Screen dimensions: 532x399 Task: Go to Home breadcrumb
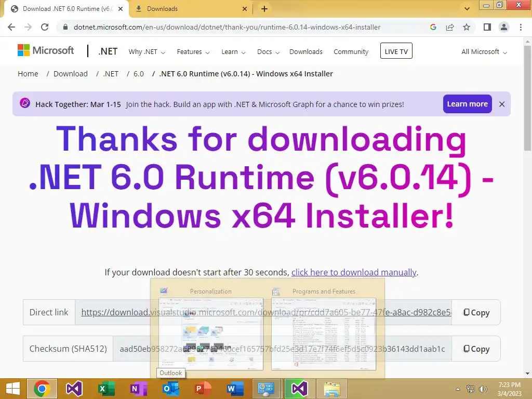click(x=28, y=74)
